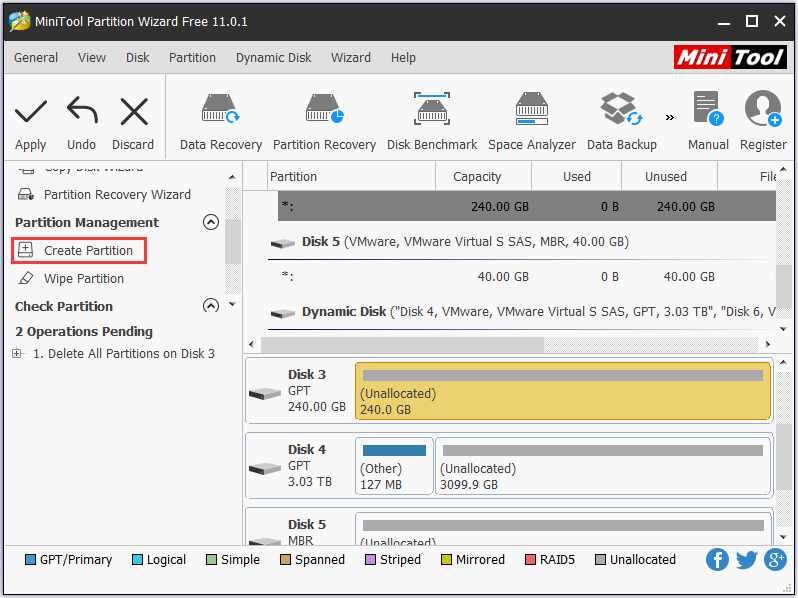The image size is (798, 598).
Task: Open Partition Recovery Wizard
Action: 117,194
